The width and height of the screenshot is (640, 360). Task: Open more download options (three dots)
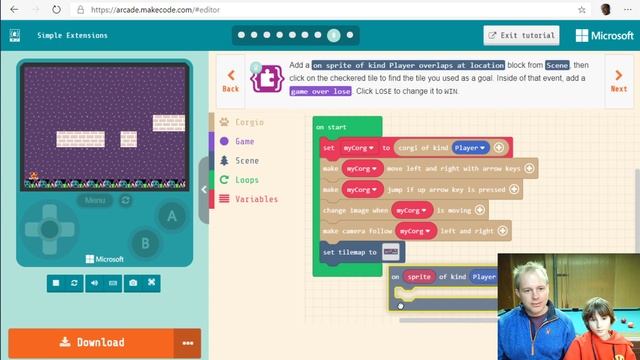click(x=188, y=343)
